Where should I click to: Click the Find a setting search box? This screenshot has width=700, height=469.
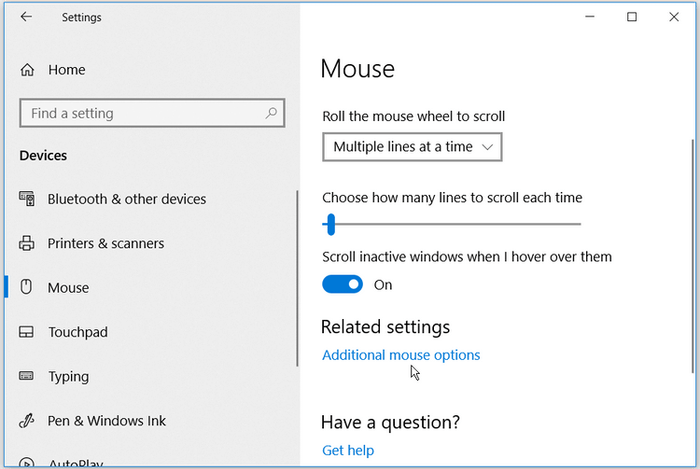point(152,113)
